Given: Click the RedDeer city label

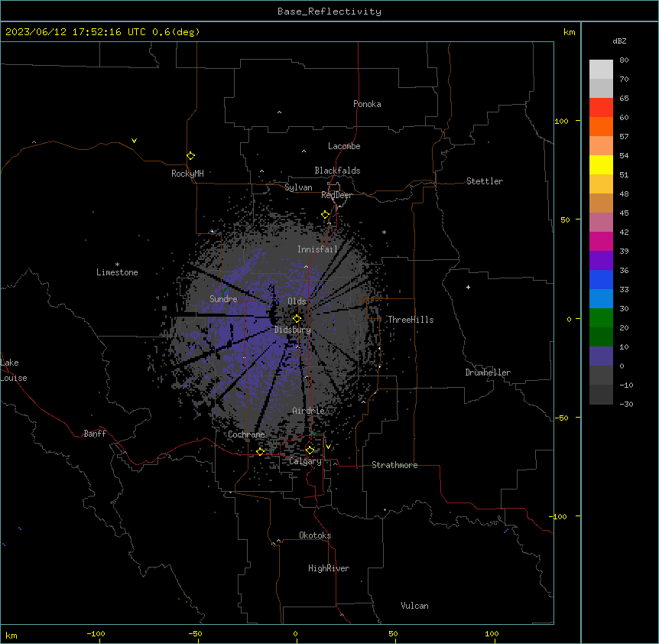Looking at the screenshot, I should pos(336,195).
